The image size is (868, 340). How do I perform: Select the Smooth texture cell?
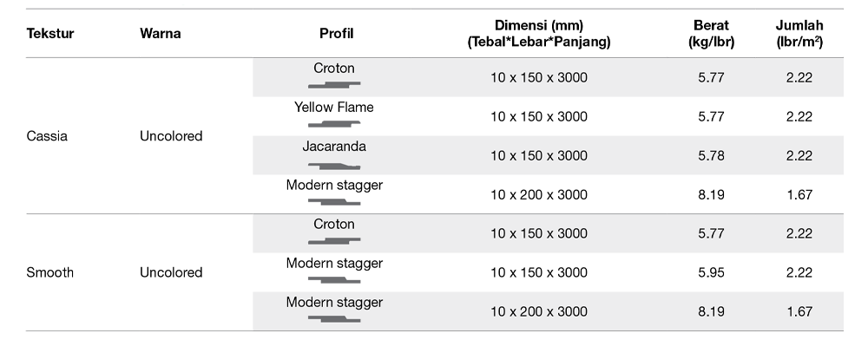click(x=49, y=272)
